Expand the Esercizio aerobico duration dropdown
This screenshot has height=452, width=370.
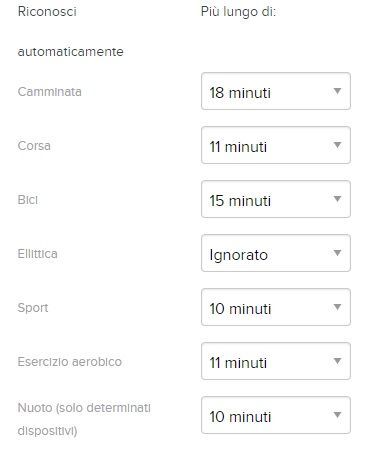click(276, 361)
